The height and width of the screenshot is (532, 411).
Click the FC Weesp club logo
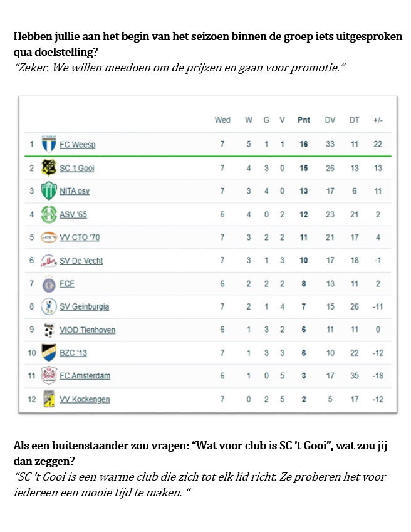coord(48,144)
